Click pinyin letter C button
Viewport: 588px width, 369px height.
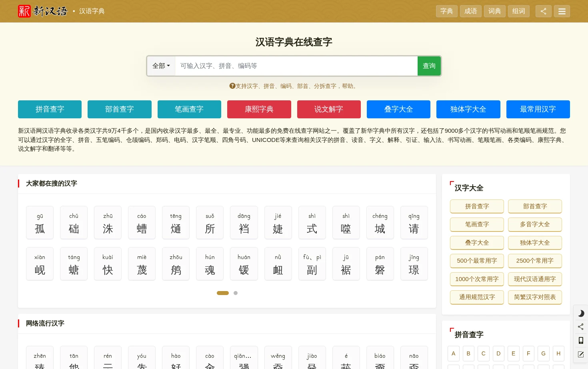click(483, 353)
